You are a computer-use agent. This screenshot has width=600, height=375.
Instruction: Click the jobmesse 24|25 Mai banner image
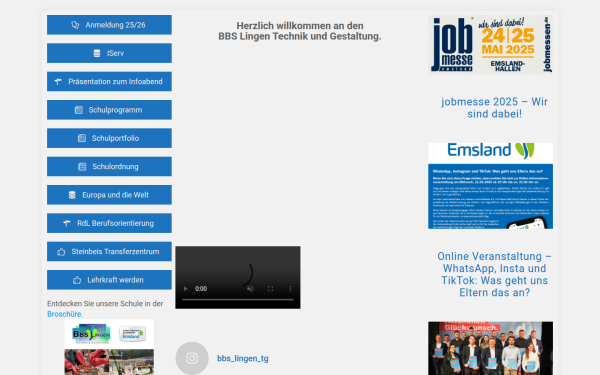tap(490, 44)
